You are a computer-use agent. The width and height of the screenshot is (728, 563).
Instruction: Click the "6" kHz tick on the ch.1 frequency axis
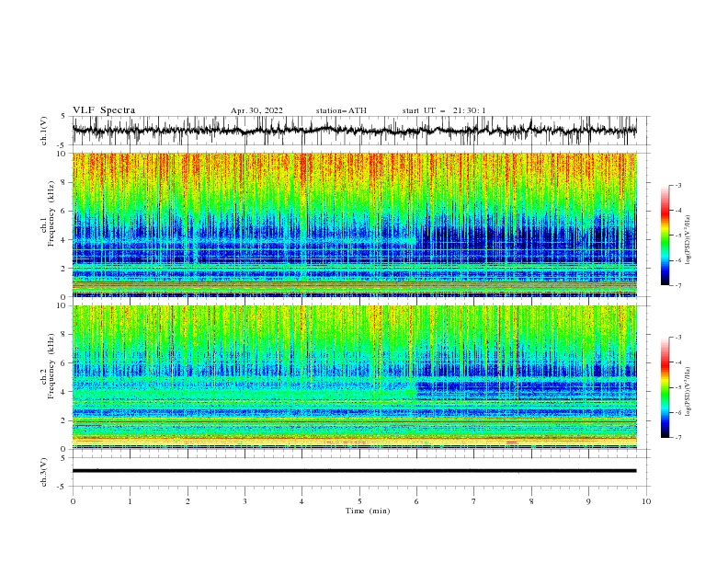tap(64, 211)
